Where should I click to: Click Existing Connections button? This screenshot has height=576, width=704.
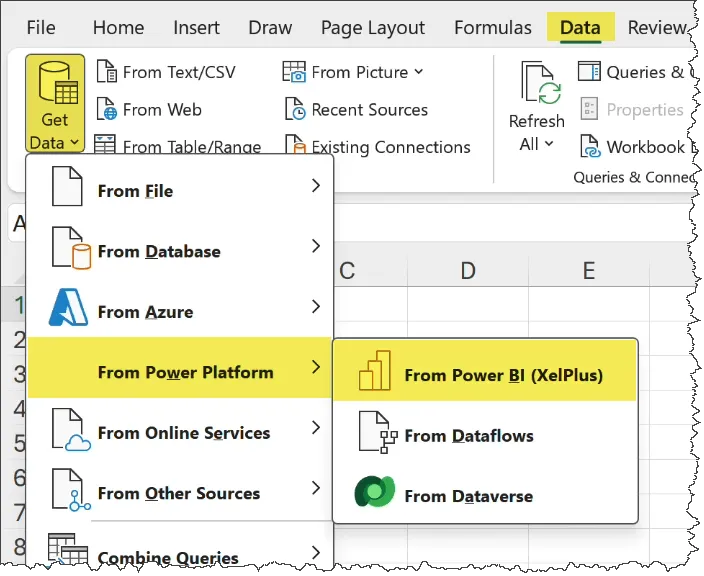pyautogui.click(x=378, y=147)
